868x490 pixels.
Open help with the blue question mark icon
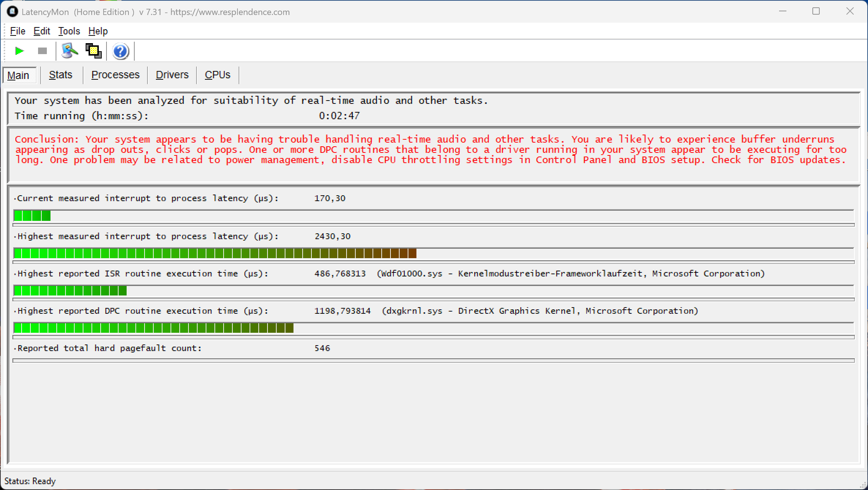point(120,51)
